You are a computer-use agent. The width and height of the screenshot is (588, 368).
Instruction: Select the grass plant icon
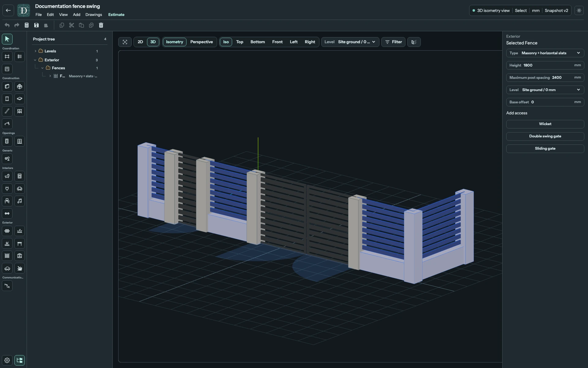pyautogui.click(x=20, y=268)
